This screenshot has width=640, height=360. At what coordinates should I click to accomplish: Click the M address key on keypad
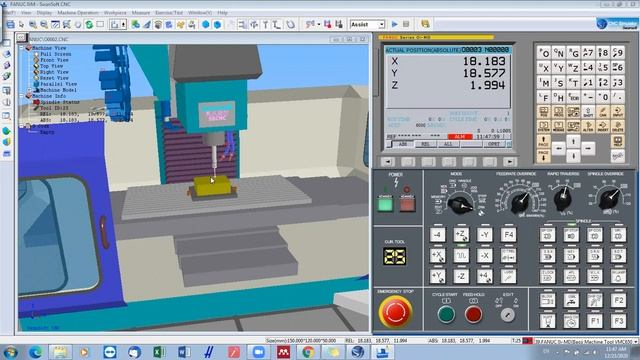pos(544,82)
